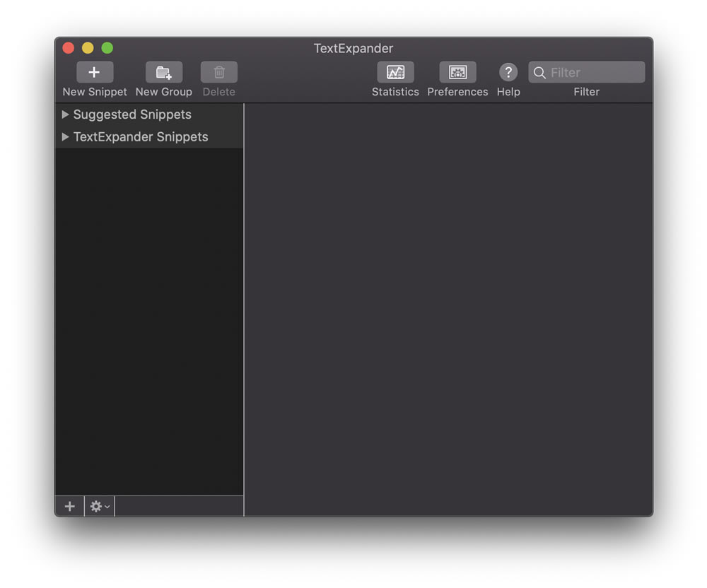Viewport: 707px width, 588px height.
Task: Click the New Snippet plus icon
Action: (x=95, y=72)
